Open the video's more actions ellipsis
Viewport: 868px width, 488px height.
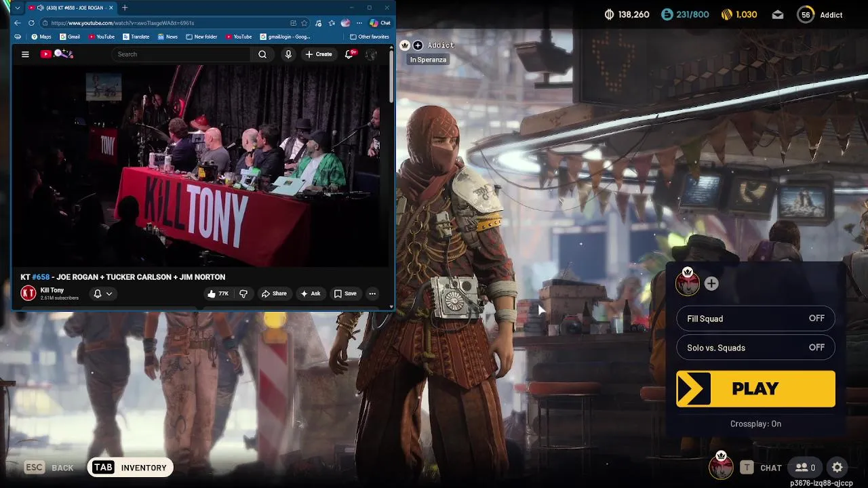372,293
